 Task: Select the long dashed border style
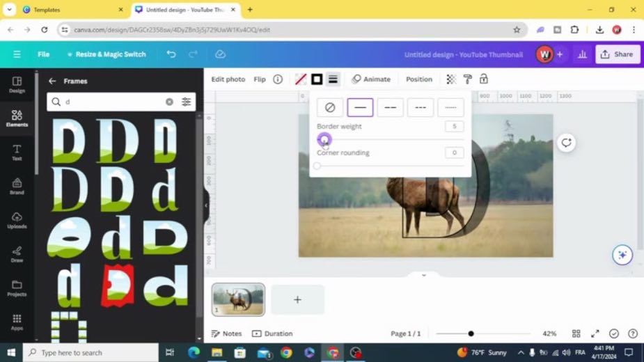tap(390, 108)
